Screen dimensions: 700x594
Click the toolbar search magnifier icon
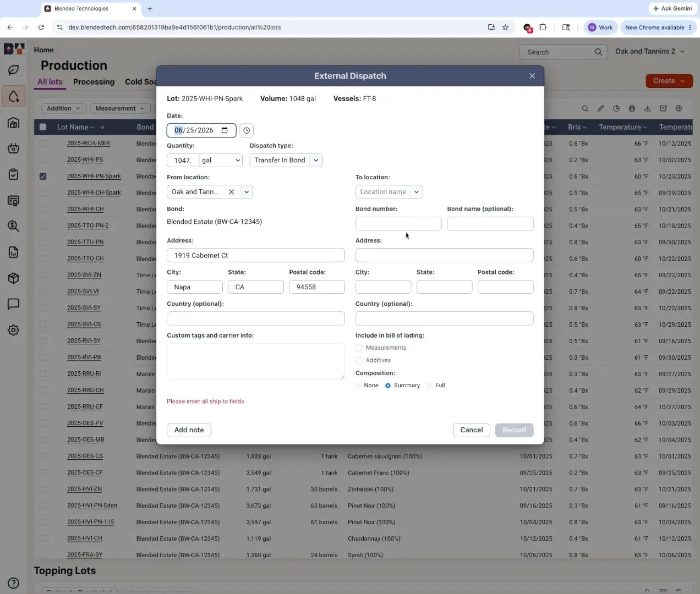pos(585,108)
